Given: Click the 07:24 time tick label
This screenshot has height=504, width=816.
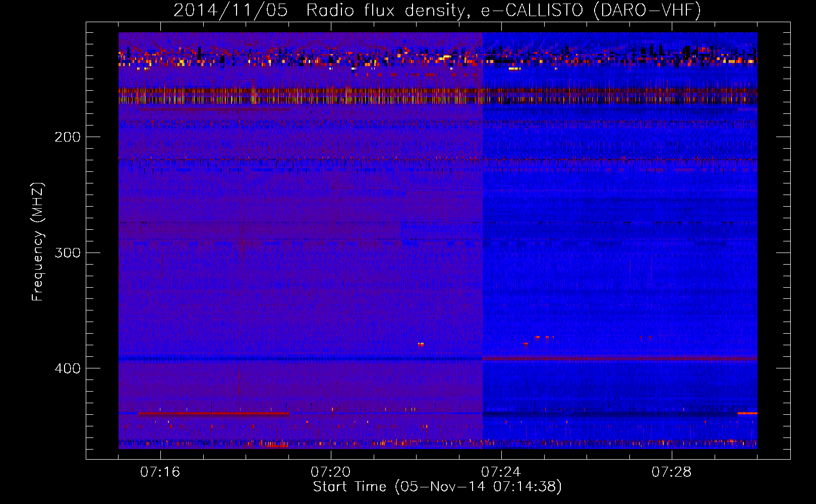Looking at the screenshot, I should click(501, 472).
